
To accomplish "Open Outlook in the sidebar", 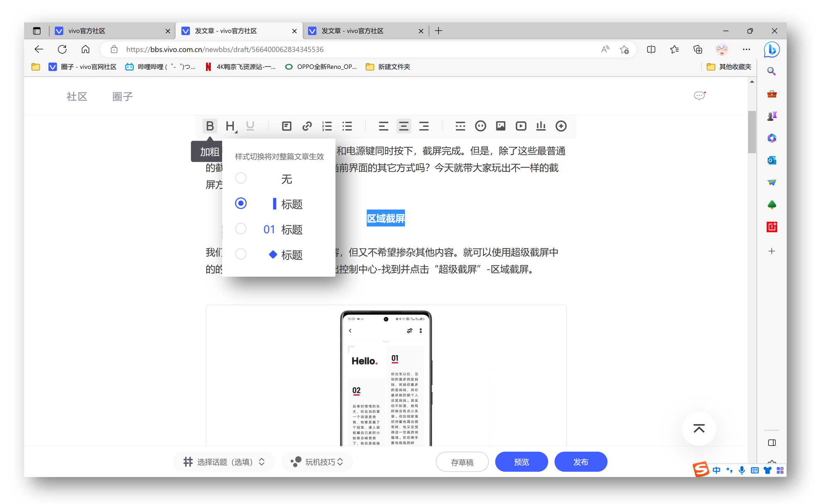I will click(x=772, y=160).
